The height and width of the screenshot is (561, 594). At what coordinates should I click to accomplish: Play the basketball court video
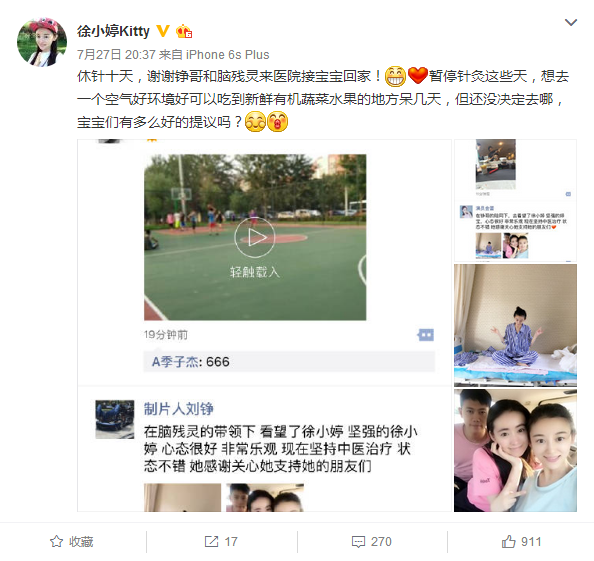click(x=254, y=238)
